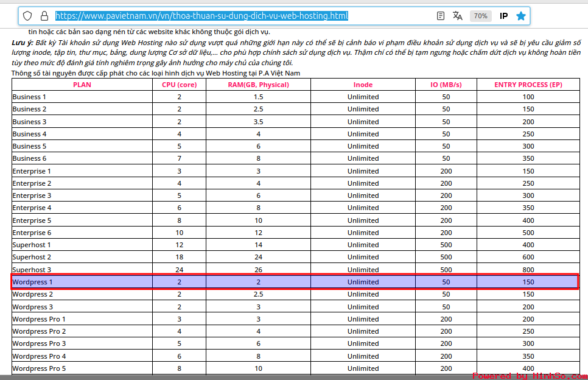This screenshot has height=380, width=588.
Task: Select the Wordpress 2 plan cell
Action: [x=82, y=294]
